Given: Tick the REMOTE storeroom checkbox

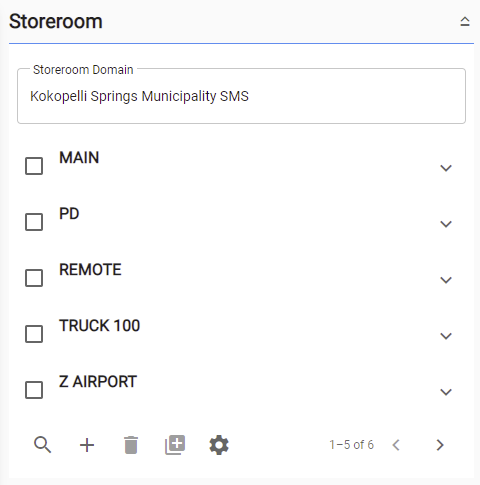Looking at the screenshot, I should [x=34, y=278].
